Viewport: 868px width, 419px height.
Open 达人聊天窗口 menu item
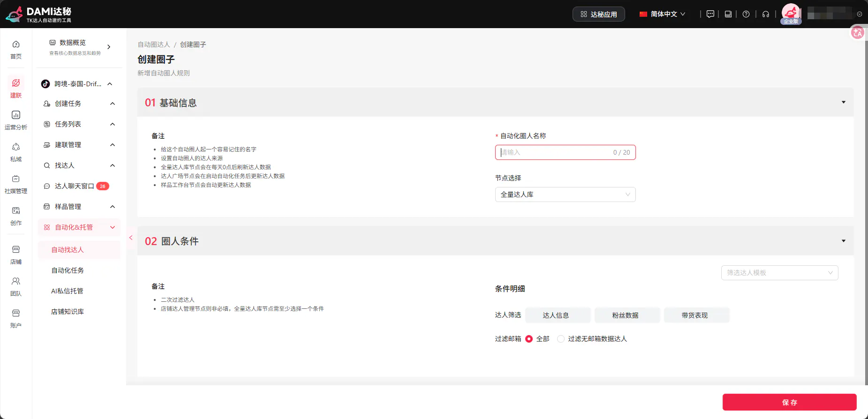click(79, 186)
